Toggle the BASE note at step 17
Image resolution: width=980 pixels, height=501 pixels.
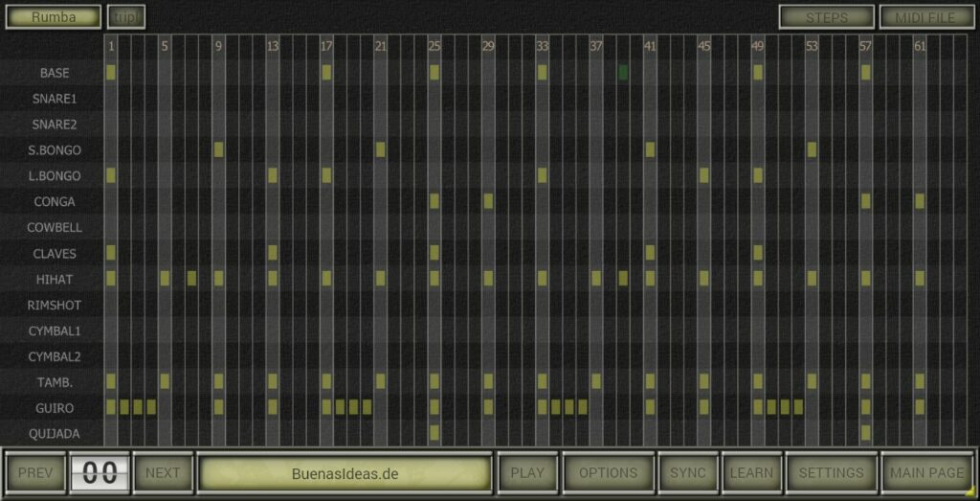click(326, 73)
